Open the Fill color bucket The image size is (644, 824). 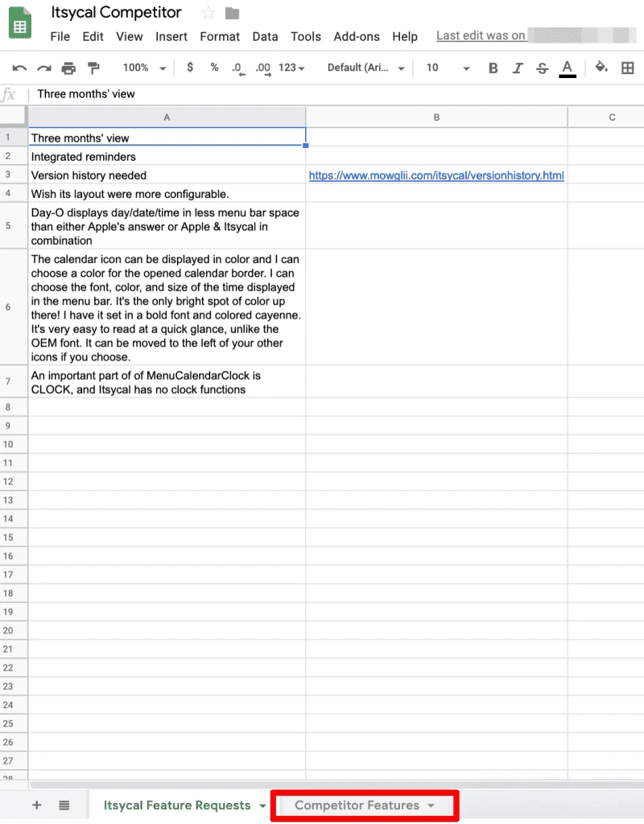pyautogui.click(x=601, y=68)
